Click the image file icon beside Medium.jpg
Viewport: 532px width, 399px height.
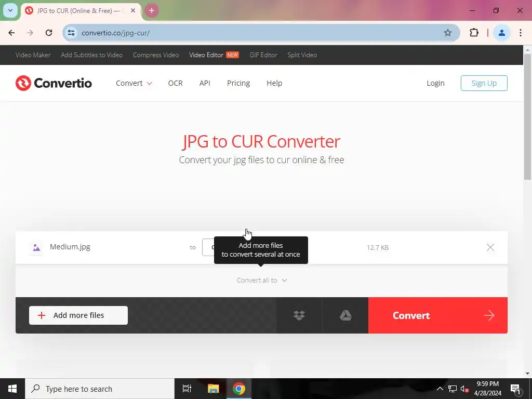pyautogui.click(x=37, y=247)
